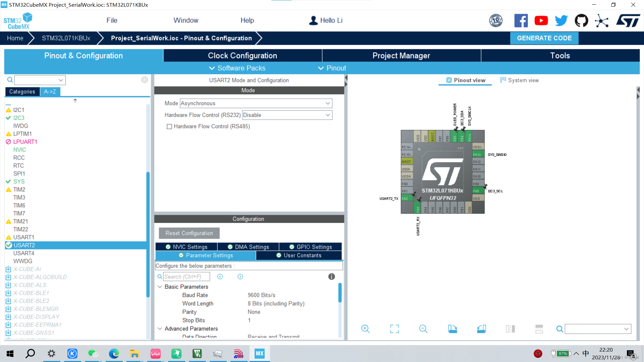Click the zoom in icon on pinout

(x=365, y=328)
